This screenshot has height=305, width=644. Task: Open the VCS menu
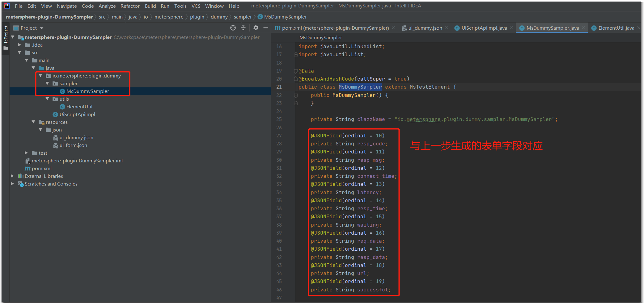click(196, 6)
